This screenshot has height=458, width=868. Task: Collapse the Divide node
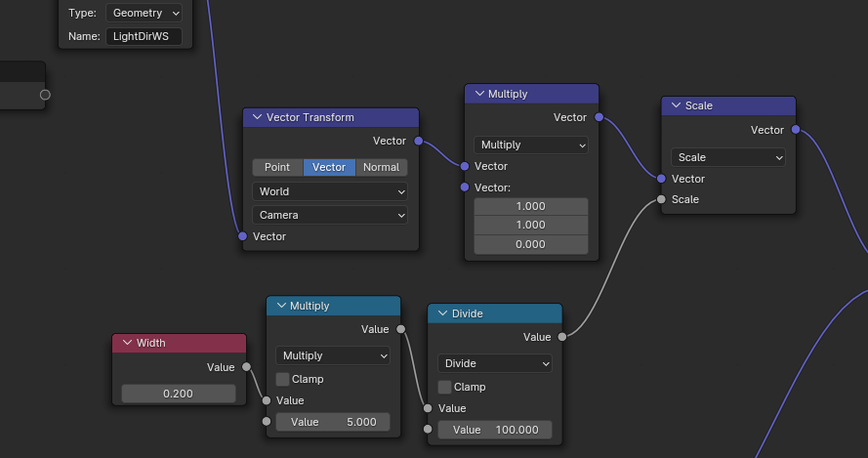tap(442, 313)
